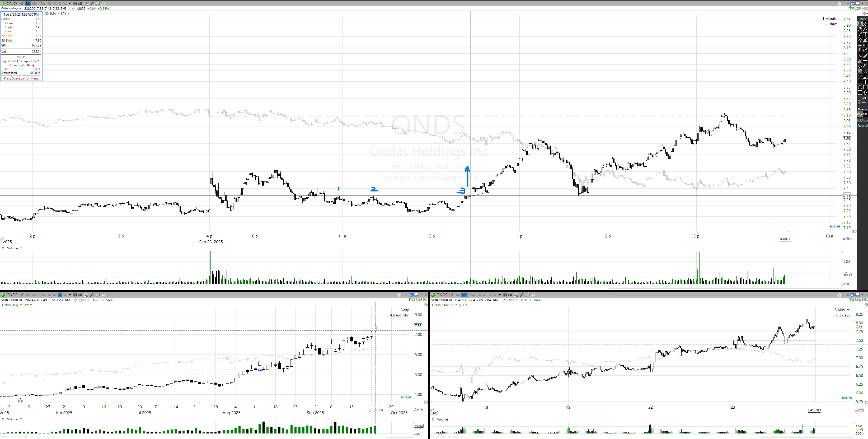Click the 'more' link above the drawing tools
Screen dimensions: 868x439
coord(863,19)
